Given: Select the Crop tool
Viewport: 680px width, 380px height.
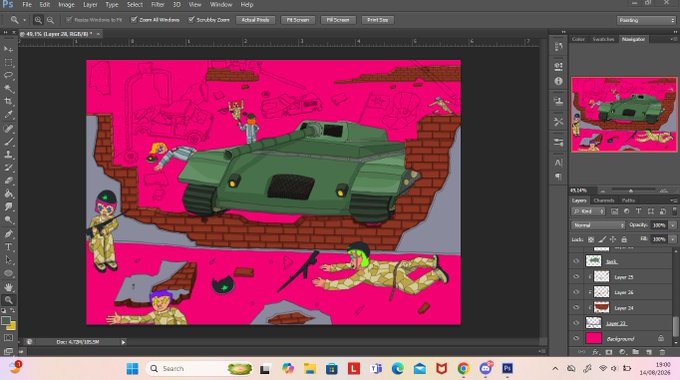Looking at the screenshot, I should [x=8, y=102].
